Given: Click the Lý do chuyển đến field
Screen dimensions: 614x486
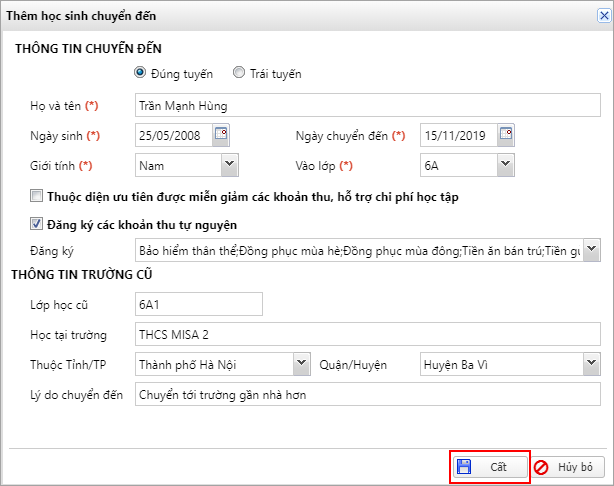Looking at the screenshot, I should [365, 394].
